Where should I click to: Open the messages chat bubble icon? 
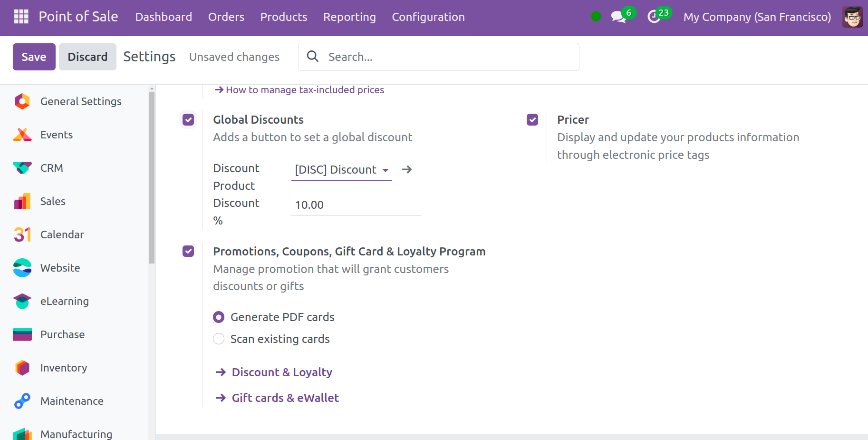[617, 17]
